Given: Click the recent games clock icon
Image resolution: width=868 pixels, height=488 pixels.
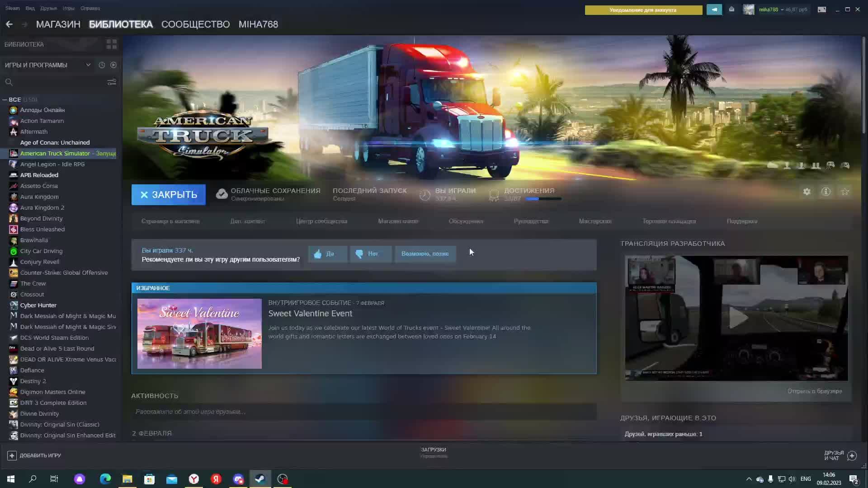Looking at the screenshot, I should (x=102, y=65).
